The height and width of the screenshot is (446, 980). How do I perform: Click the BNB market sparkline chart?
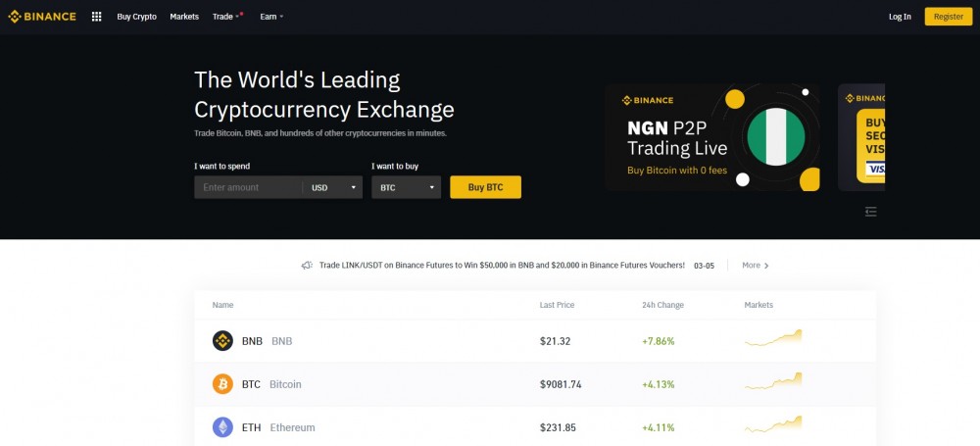click(773, 338)
